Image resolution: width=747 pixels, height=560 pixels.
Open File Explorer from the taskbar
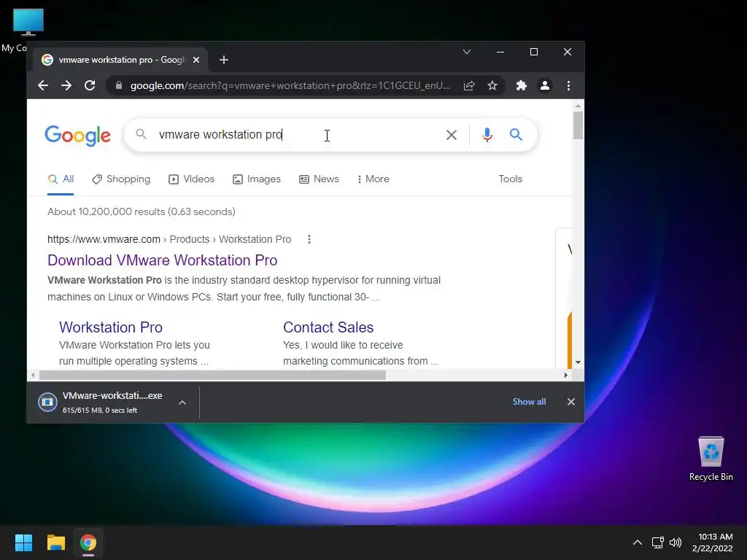(55, 542)
